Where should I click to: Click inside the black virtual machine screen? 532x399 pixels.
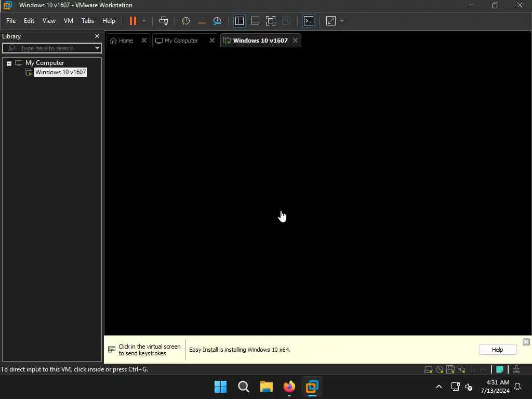pos(318,191)
